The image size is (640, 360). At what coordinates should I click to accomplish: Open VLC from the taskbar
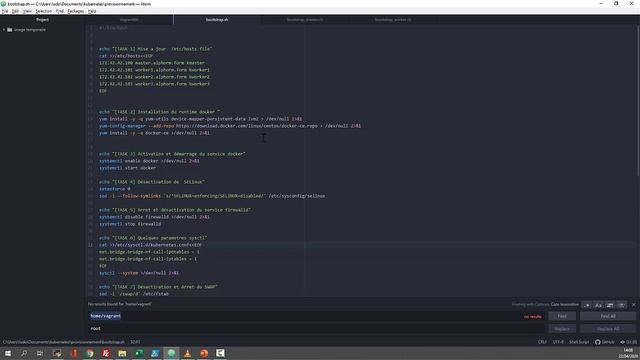pos(187,353)
